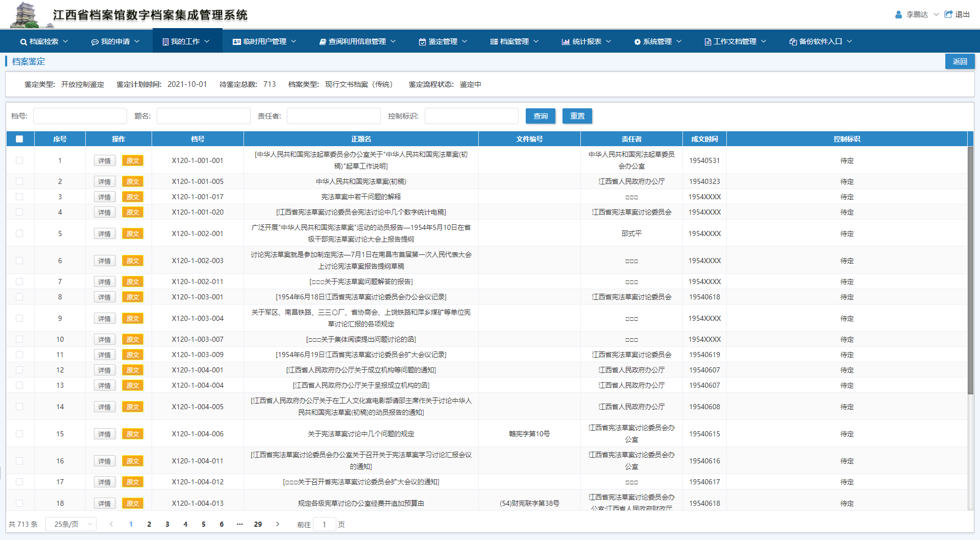Click the 查询 search button
Viewport: 980px width, 540px height.
(540, 116)
